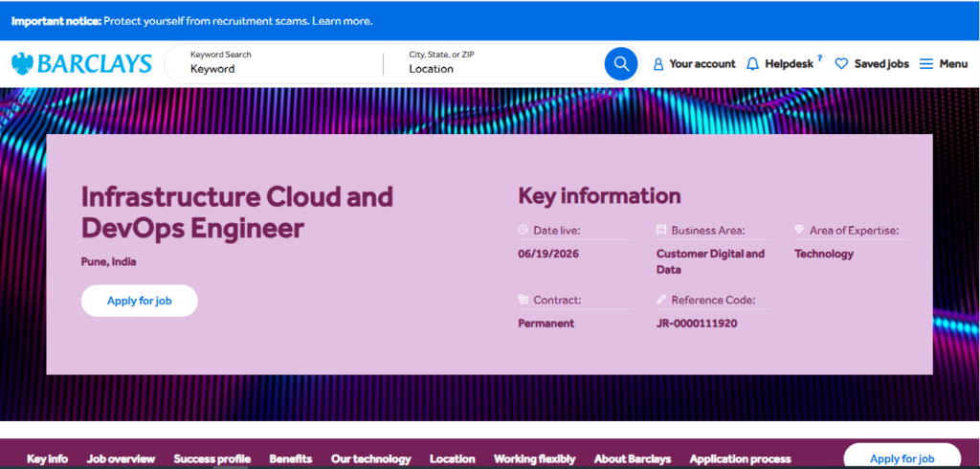Open the Helpdesk link
The height and width of the screenshot is (469, 980).
(x=789, y=64)
